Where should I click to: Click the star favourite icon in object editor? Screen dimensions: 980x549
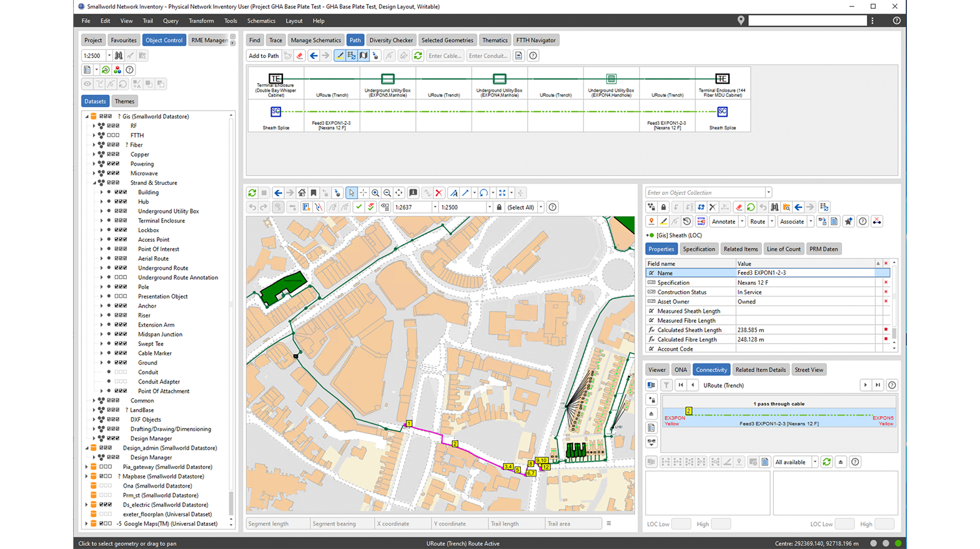[x=848, y=222]
